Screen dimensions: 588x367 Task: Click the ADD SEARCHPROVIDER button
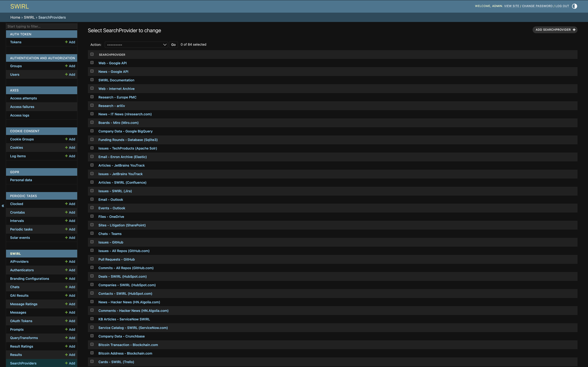[555, 30]
